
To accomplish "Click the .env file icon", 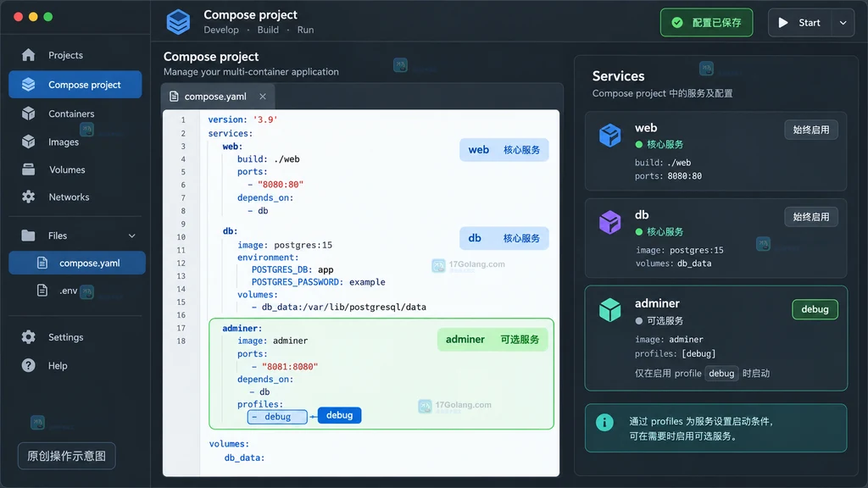I will coord(42,290).
